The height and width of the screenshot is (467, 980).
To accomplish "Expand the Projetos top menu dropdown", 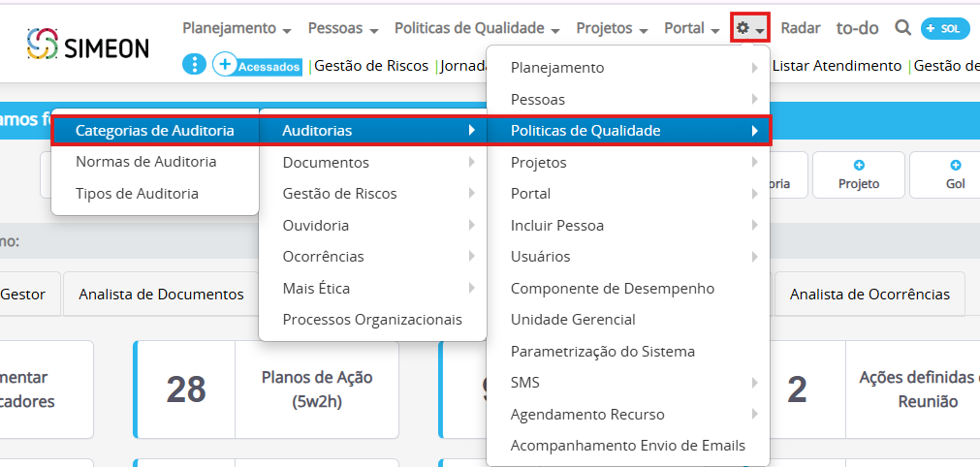I will [612, 28].
